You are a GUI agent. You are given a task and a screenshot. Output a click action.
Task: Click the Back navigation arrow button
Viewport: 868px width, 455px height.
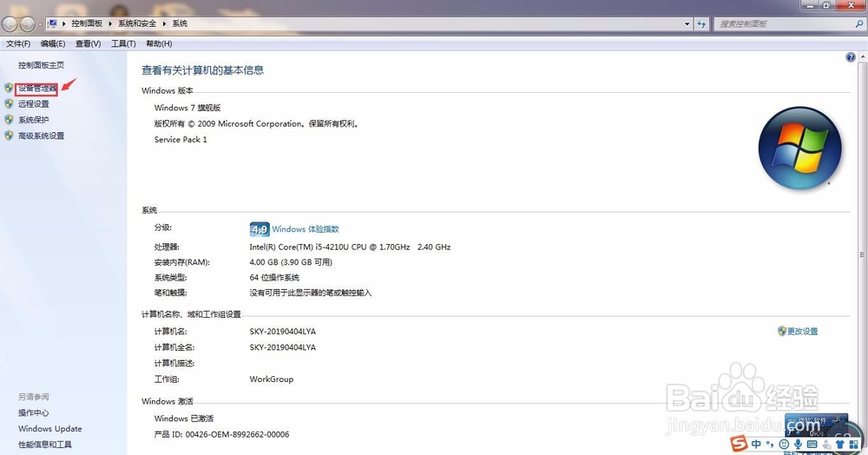tap(10, 23)
